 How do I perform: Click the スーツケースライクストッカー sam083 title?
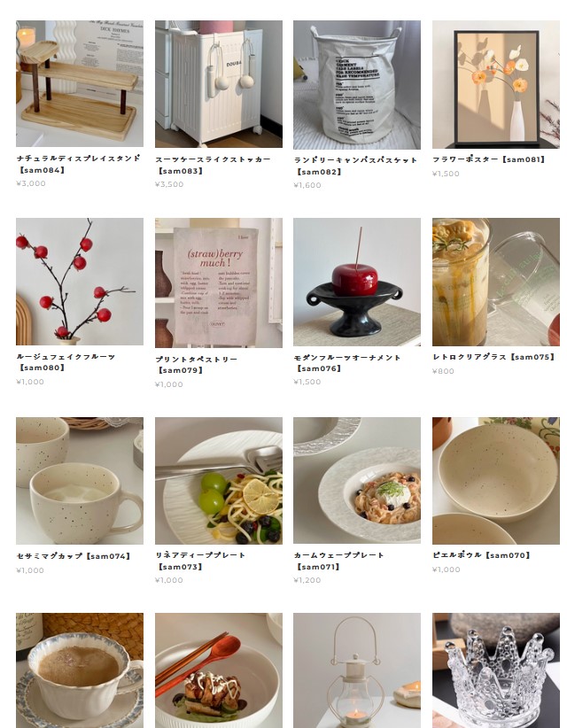click(x=213, y=166)
